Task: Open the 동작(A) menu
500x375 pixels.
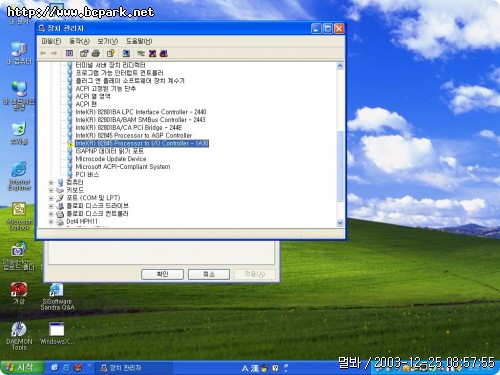Action: (79, 41)
